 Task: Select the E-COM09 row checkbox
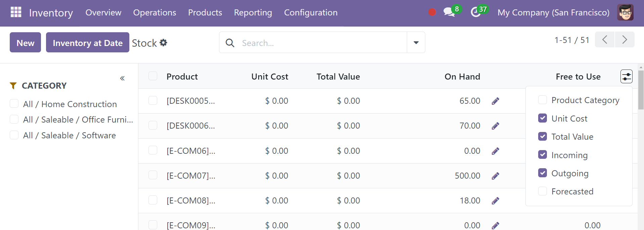pyautogui.click(x=153, y=225)
